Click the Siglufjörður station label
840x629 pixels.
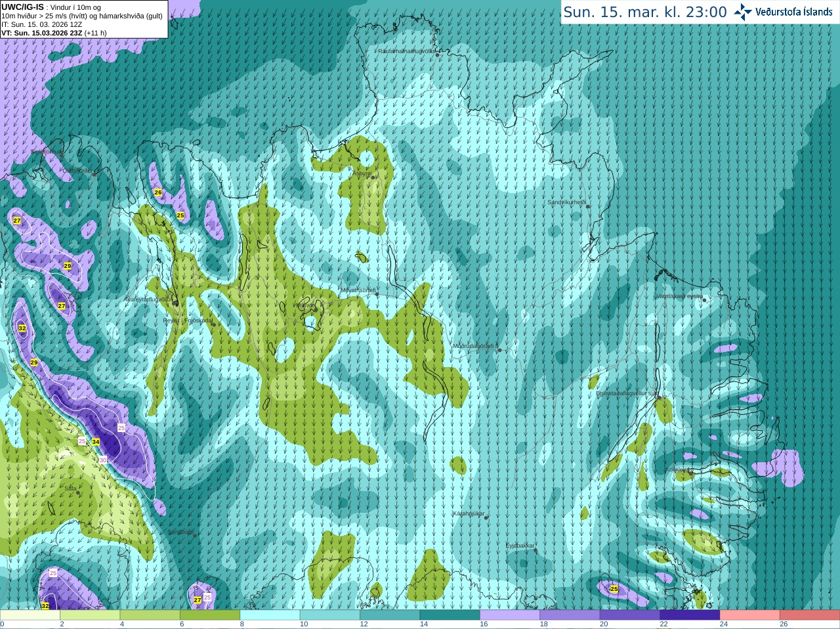pos(47,152)
